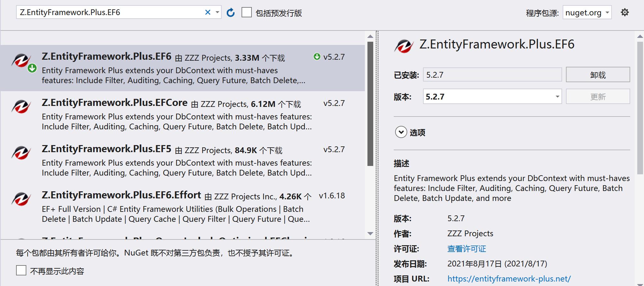The height and width of the screenshot is (286, 644).
Task: Open the package source dropdown nuget.org
Action: click(x=587, y=13)
